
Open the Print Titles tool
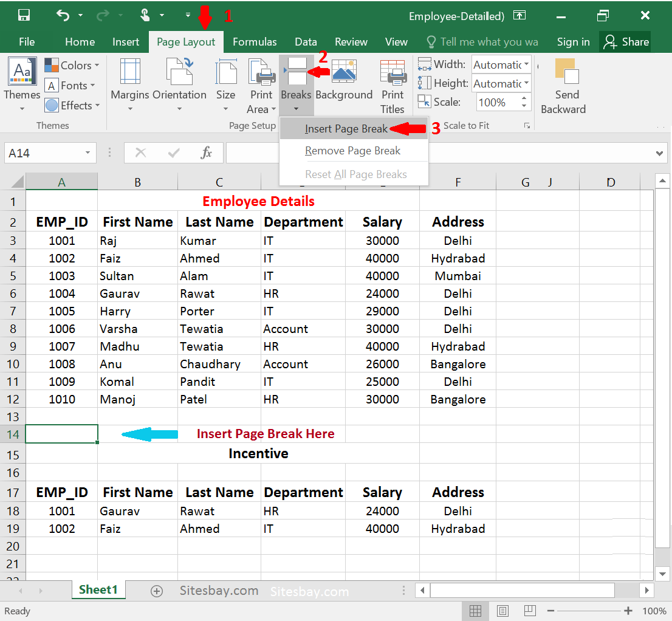(x=393, y=86)
